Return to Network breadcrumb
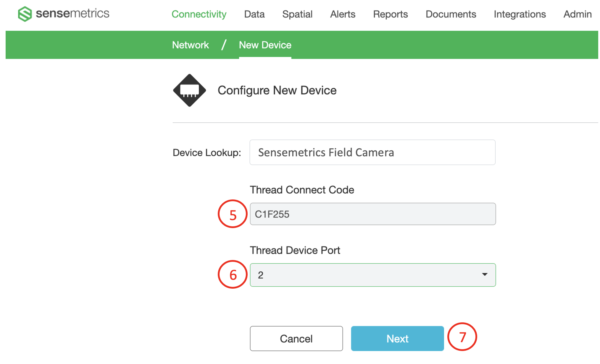This screenshot has height=364, width=600. click(x=191, y=45)
